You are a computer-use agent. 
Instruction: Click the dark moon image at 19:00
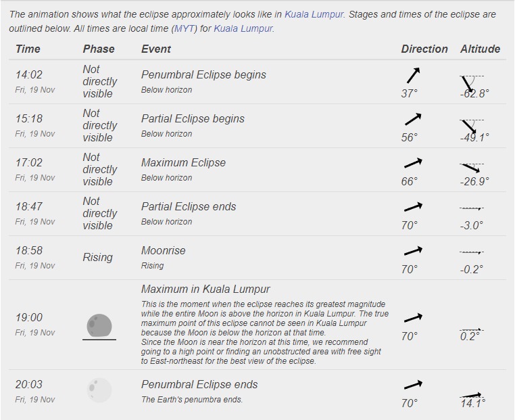(x=99, y=325)
